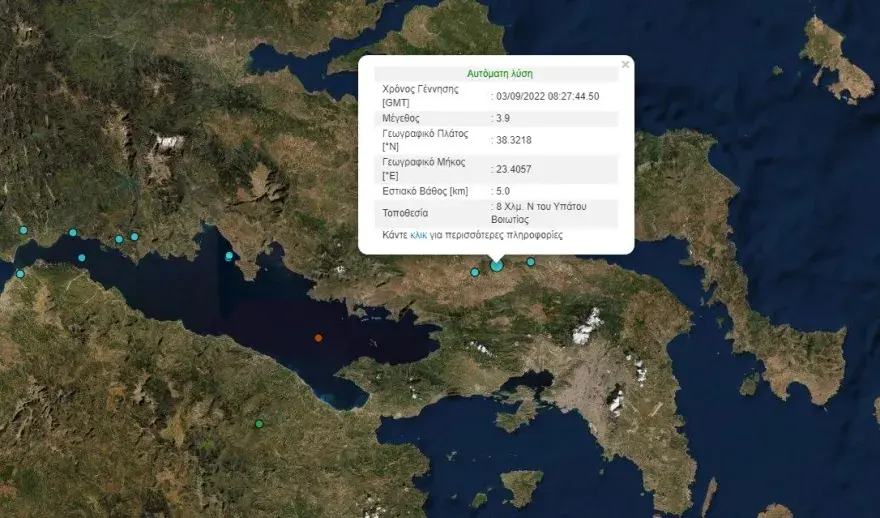Viewport: 880px width, 518px height.
Task: Select the cyan marker in the western gulf waters
Action: 82,258
